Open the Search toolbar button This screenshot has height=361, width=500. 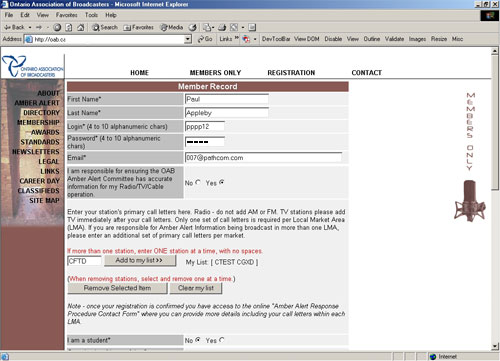pyautogui.click(x=105, y=28)
